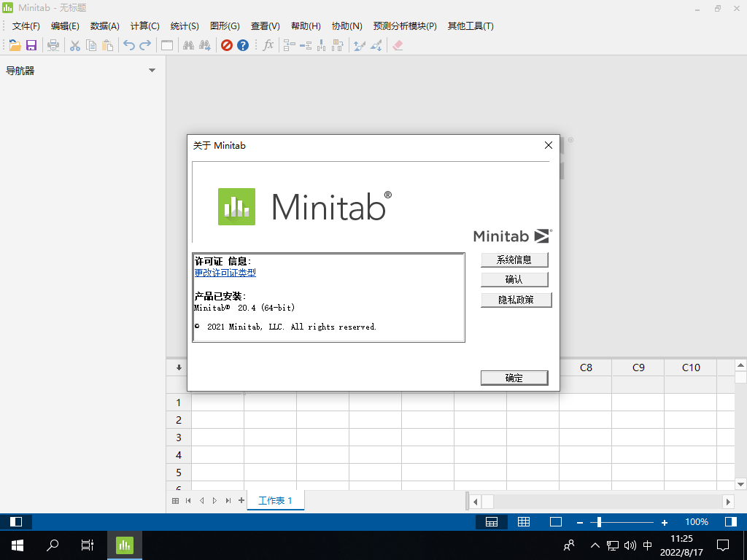
Task: Open the 统计(S) menu
Action: (185, 26)
